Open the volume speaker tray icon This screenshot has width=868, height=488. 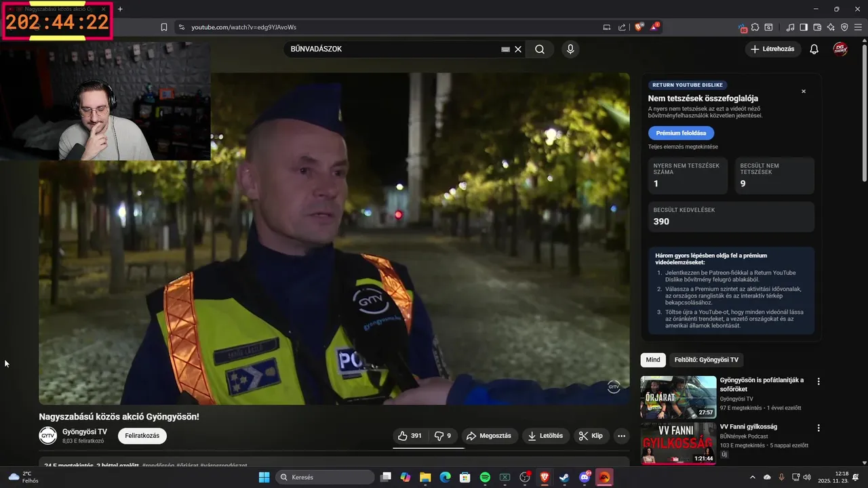806,477
